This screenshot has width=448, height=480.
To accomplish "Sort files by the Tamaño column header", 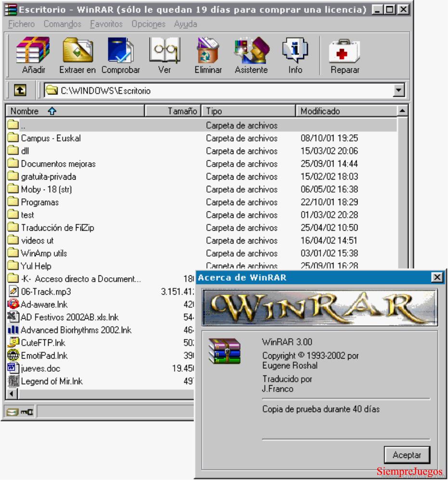I will (173, 111).
